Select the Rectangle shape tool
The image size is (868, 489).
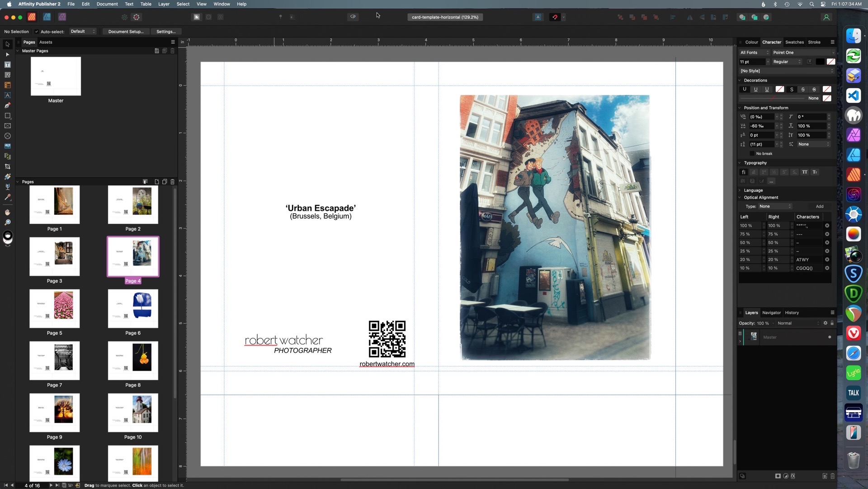click(7, 116)
